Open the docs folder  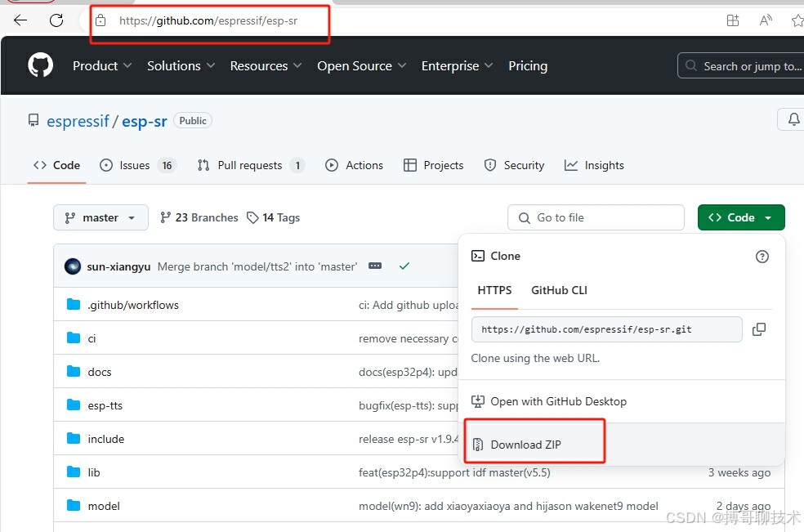pyautogui.click(x=100, y=372)
